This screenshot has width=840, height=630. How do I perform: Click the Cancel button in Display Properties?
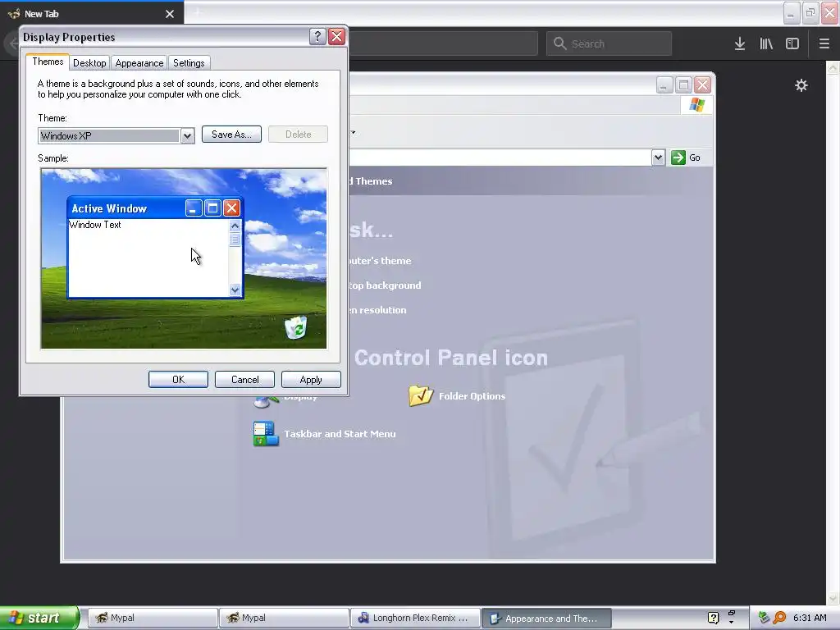click(244, 379)
